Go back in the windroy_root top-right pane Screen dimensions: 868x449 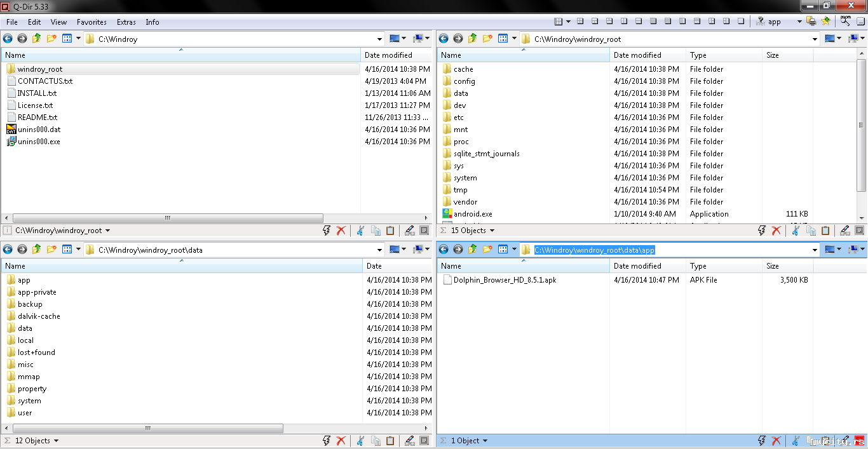[x=444, y=39]
